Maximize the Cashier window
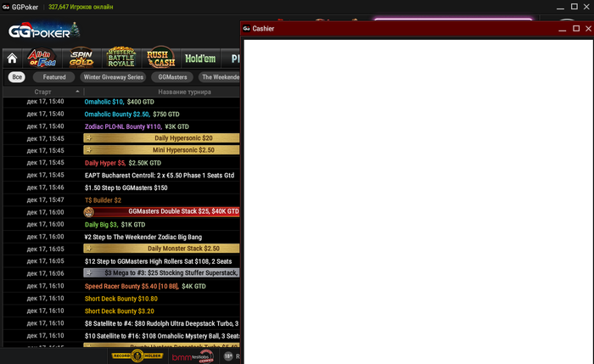The width and height of the screenshot is (594, 364). click(x=576, y=28)
